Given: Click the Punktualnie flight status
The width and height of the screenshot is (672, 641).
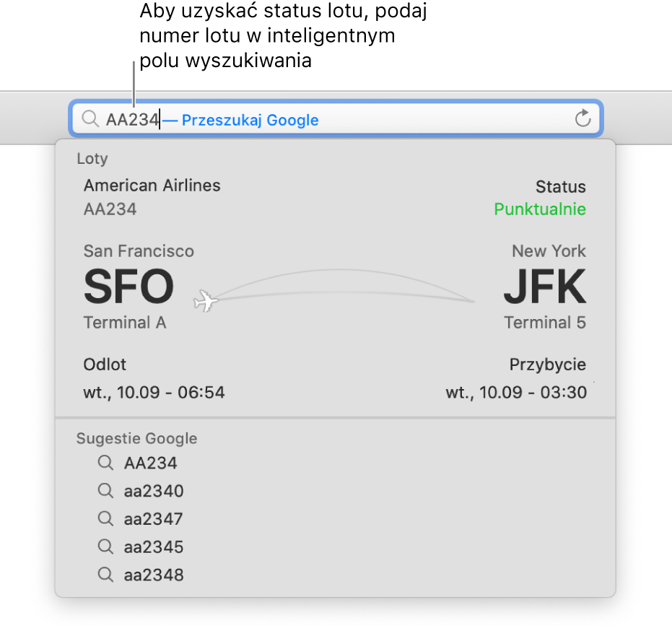Looking at the screenshot, I should tap(539, 209).
